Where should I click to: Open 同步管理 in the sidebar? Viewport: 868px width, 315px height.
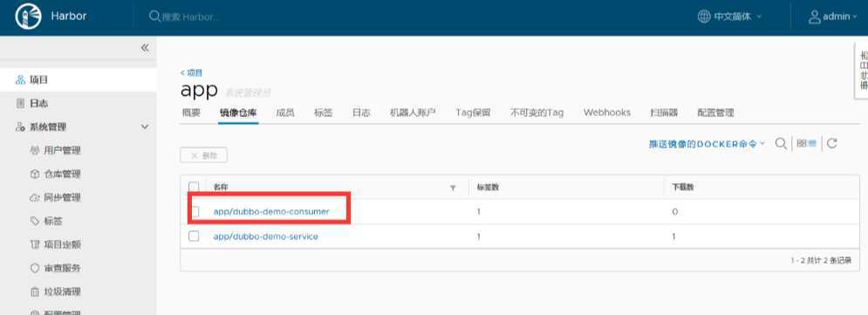62,197
